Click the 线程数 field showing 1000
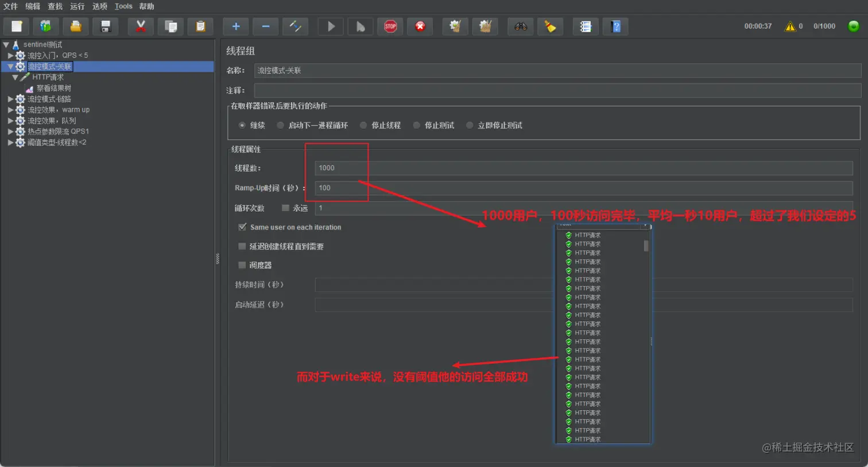 click(x=584, y=168)
